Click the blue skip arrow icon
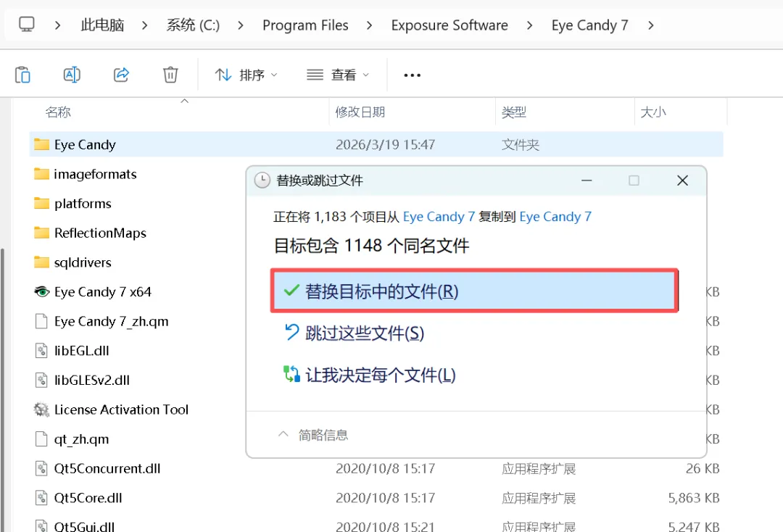 (291, 333)
